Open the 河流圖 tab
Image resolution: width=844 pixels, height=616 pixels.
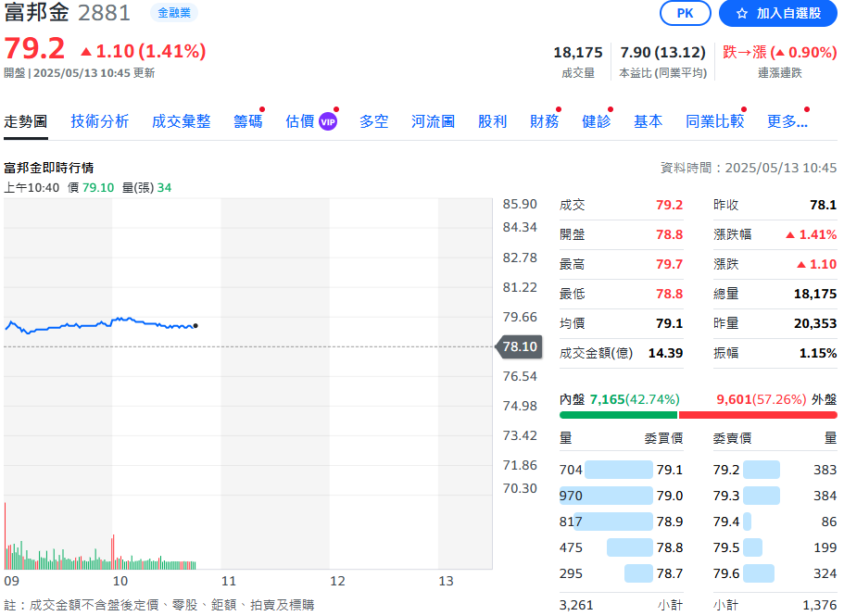tap(433, 121)
